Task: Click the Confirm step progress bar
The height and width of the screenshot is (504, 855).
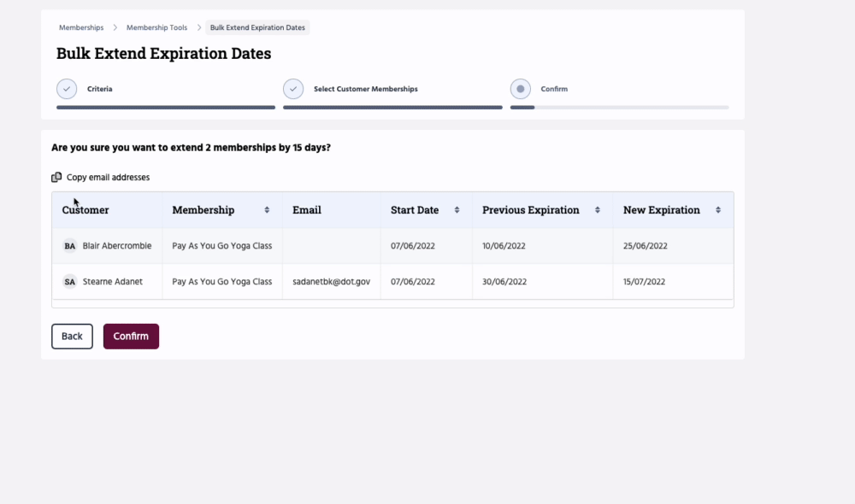Action: (619, 108)
